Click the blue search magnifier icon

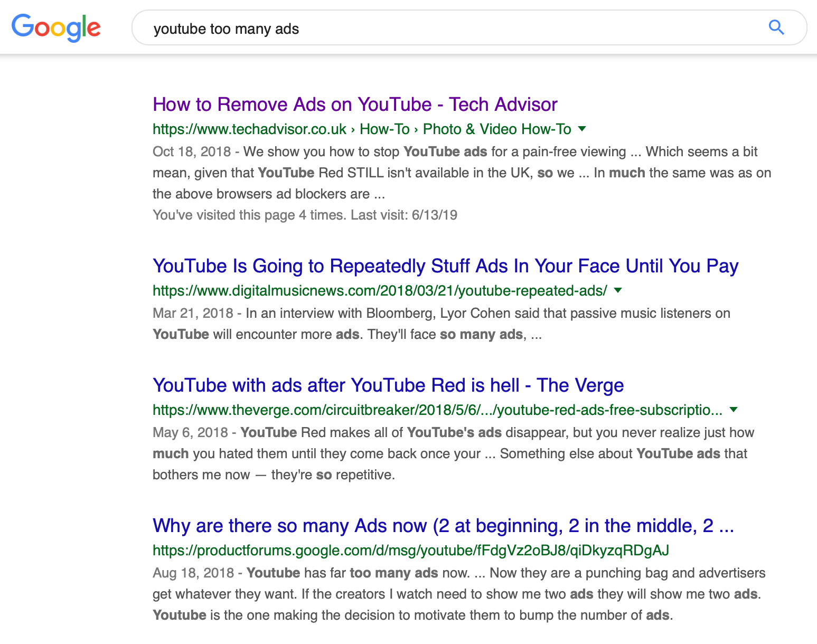[776, 27]
